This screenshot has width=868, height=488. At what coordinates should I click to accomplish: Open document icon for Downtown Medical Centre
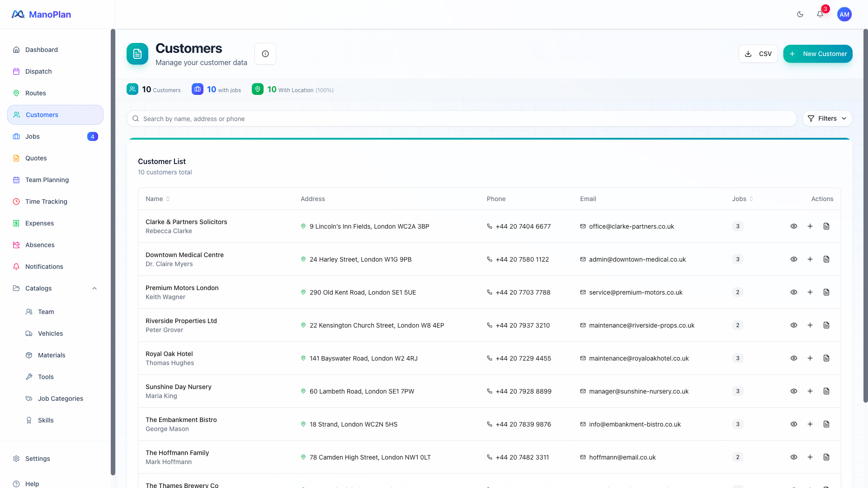pos(826,259)
